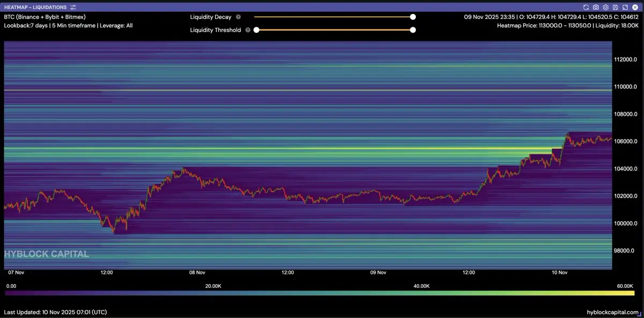Close the heatmap panel
The image size is (644, 318).
pos(634,8)
